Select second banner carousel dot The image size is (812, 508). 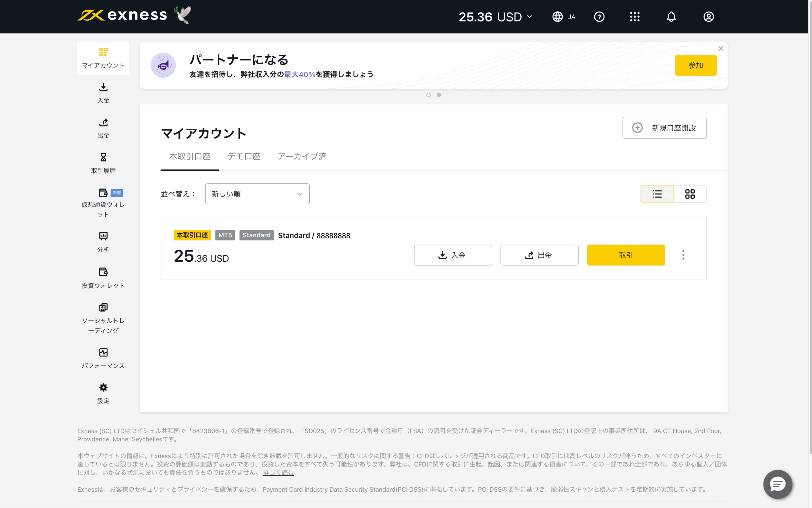(439, 95)
